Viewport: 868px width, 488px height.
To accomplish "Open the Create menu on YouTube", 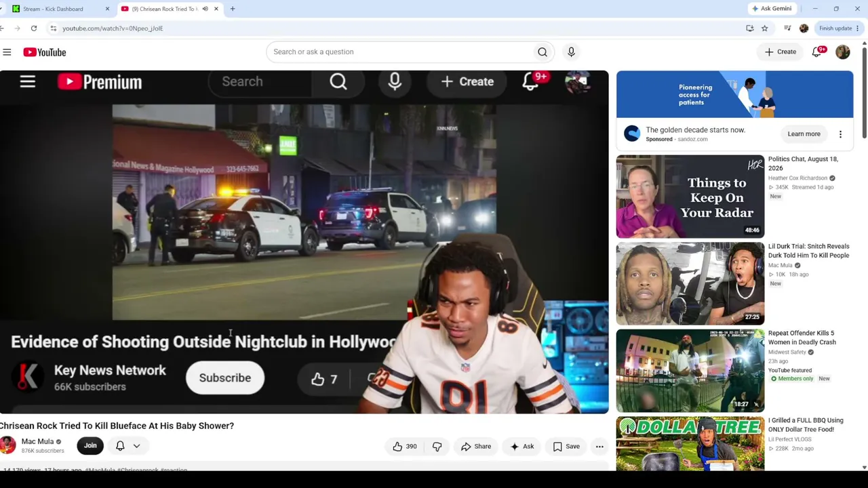I will 781,52.
